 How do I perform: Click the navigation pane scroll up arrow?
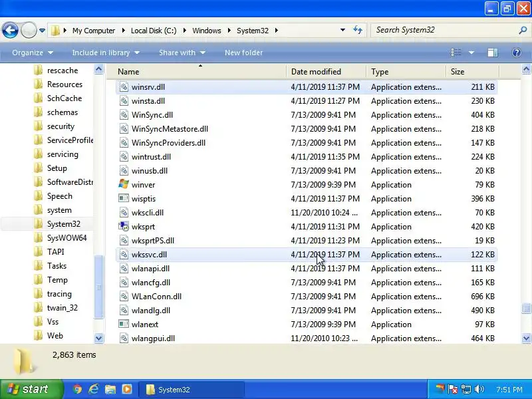click(98, 70)
